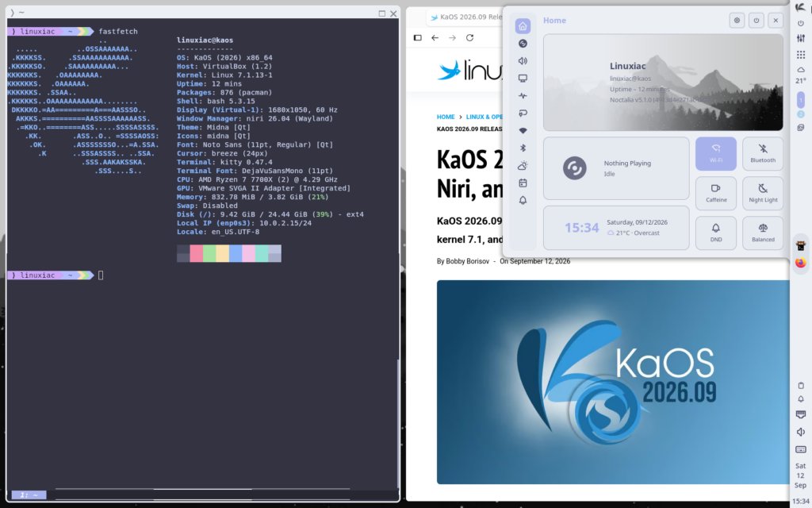Toggle the Bluetooth quick setting
Image resolution: width=812 pixels, height=508 pixels.
(x=763, y=154)
